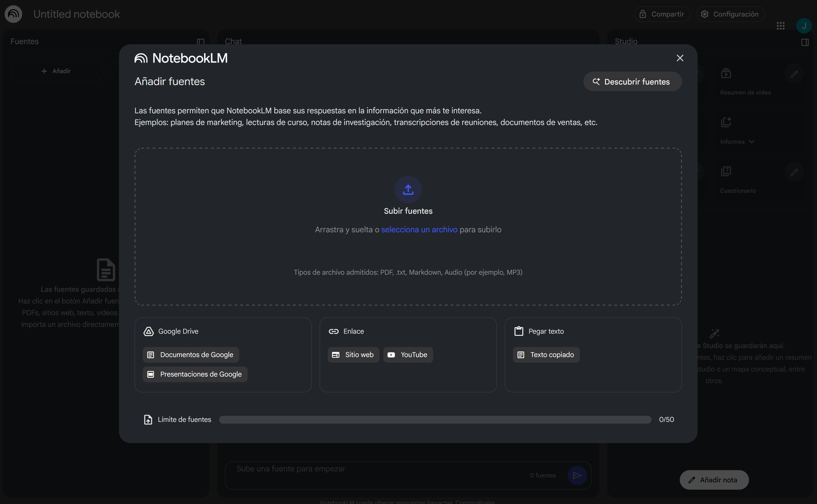
Task: Click the upload arrow icon in Subir fuentes
Action: point(408,189)
